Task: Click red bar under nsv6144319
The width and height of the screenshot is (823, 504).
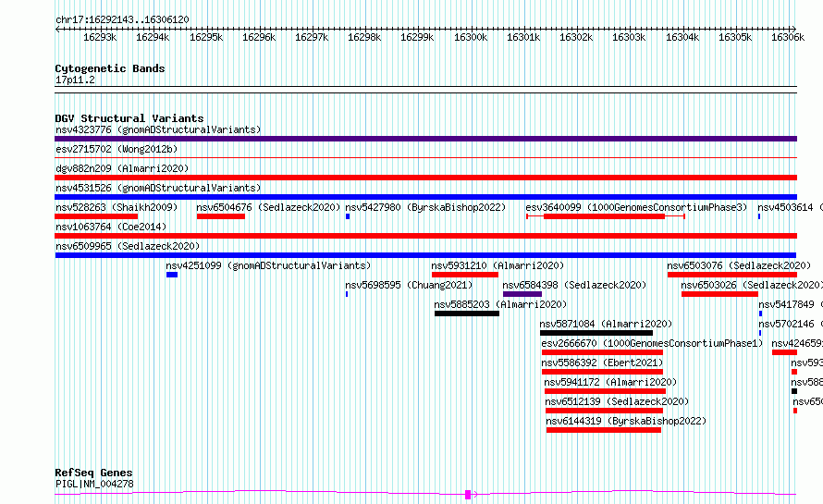Action: coord(604,430)
